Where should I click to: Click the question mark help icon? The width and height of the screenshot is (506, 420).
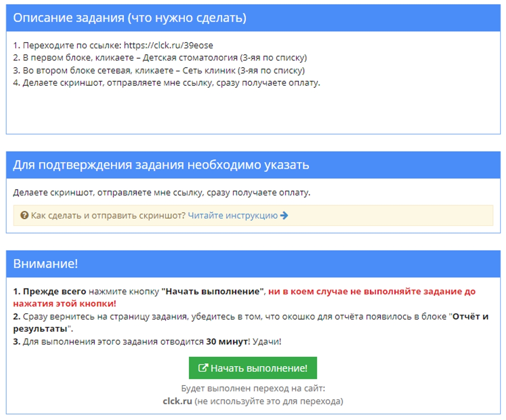(x=24, y=215)
